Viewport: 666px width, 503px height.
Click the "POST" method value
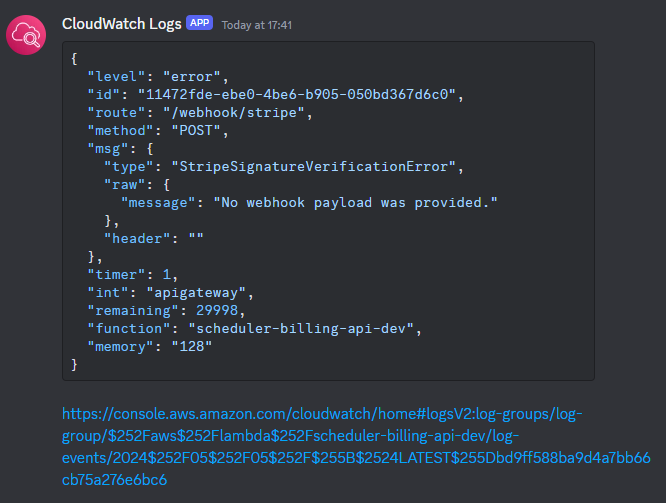(196, 130)
